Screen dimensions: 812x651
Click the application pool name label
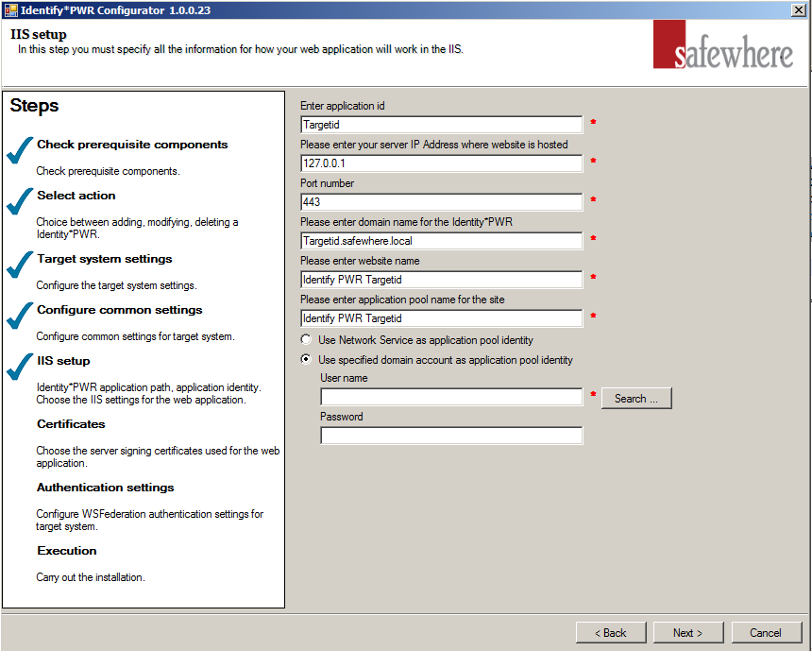click(x=402, y=300)
